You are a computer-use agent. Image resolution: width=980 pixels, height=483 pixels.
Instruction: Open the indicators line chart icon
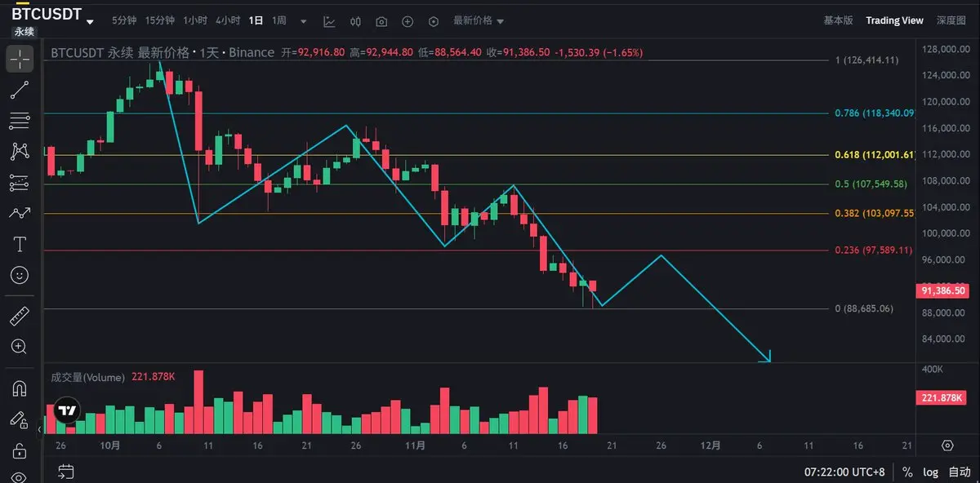(x=329, y=21)
